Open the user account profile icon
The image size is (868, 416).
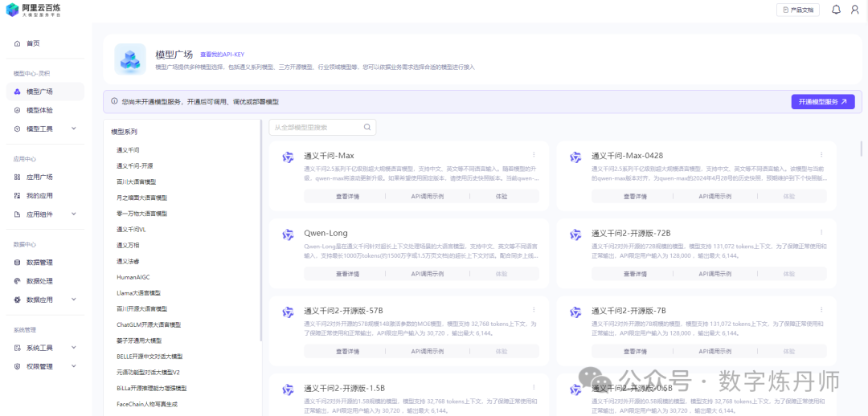854,10
